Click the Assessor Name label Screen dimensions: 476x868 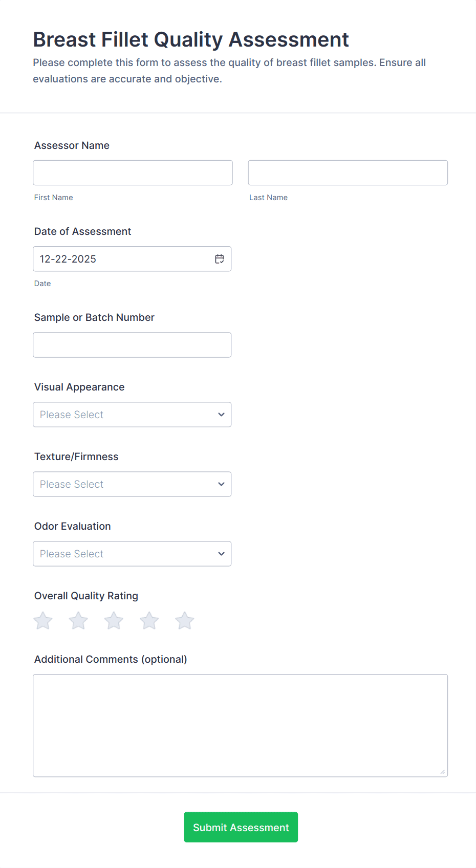pyautogui.click(x=72, y=145)
